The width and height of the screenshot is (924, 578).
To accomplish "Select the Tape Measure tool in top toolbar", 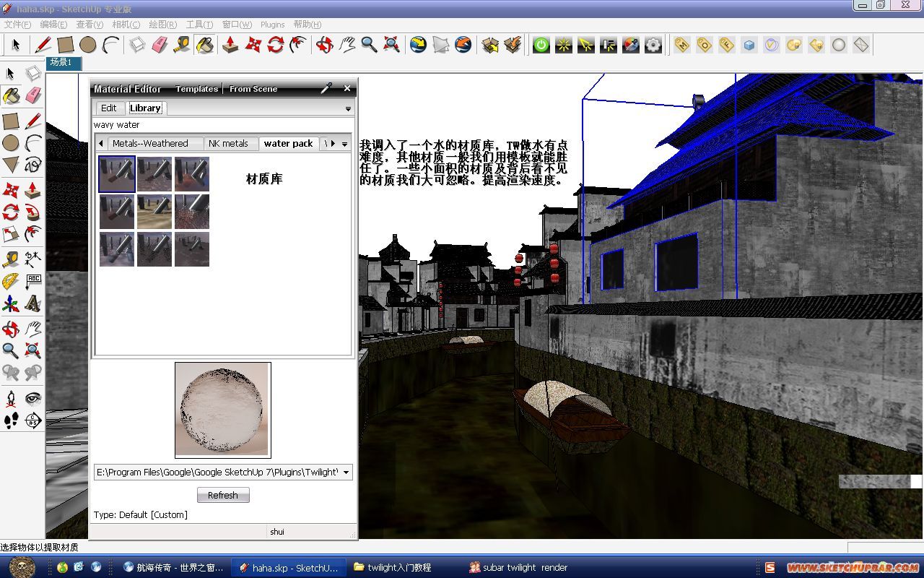I will (182, 45).
